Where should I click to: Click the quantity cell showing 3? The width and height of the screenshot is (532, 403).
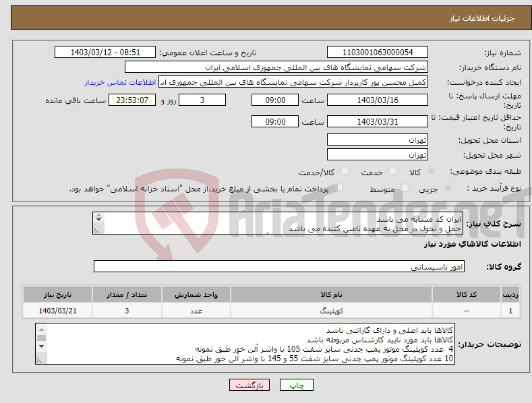coord(127,311)
